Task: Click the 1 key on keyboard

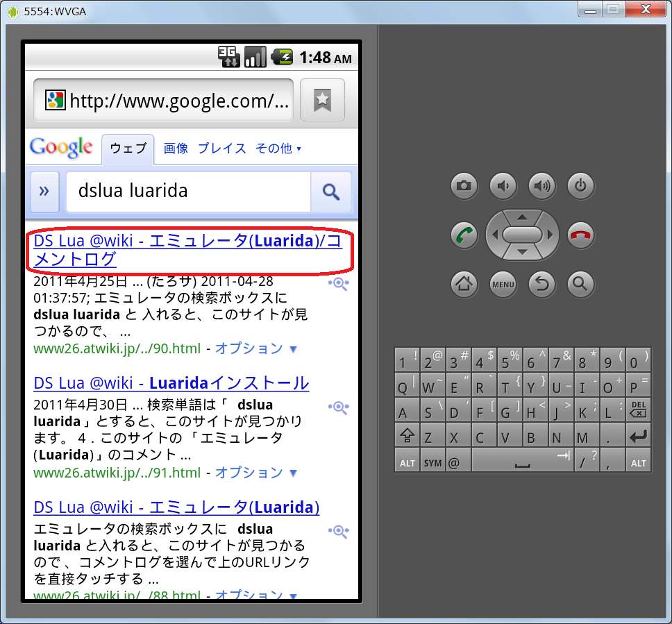Action: (407, 360)
